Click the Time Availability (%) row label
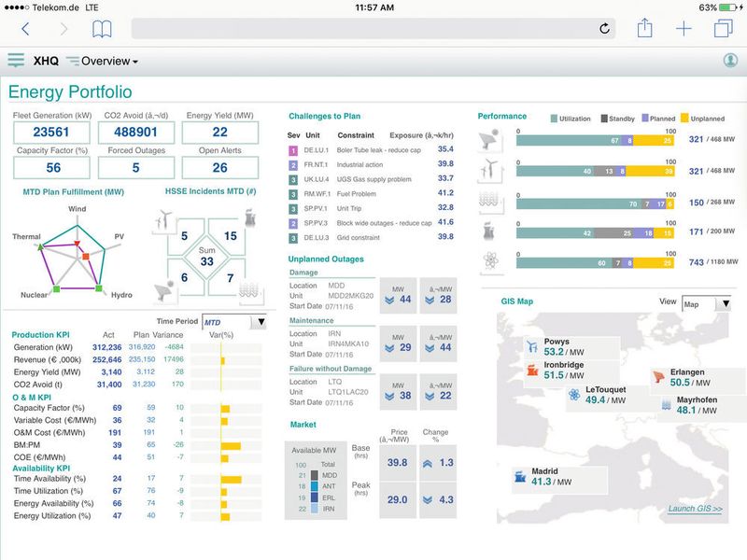The image size is (747, 560). coord(49,479)
